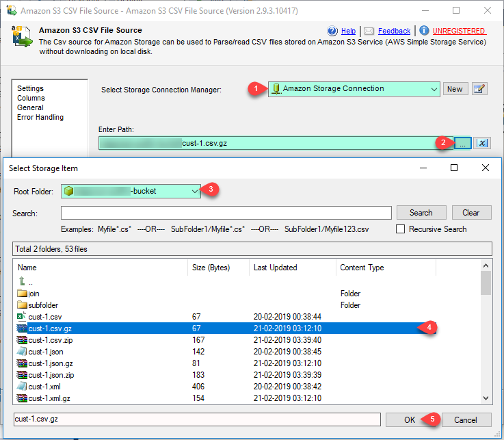
Task: Select the subfolder folder name
Action: (43, 305)
